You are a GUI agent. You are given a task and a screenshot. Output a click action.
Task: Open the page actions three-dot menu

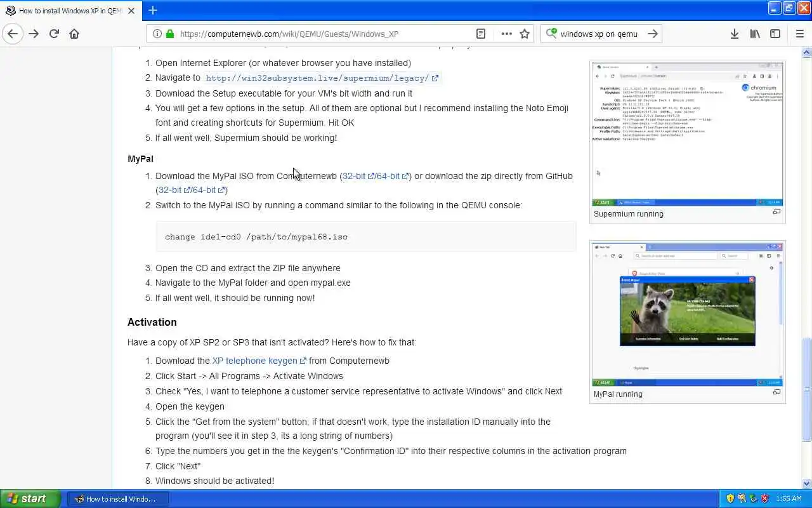click(x=506, y=34)
